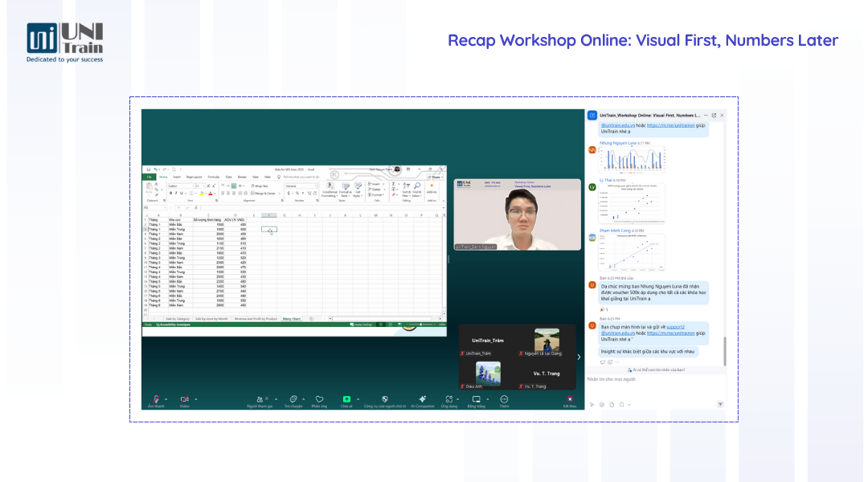Click the Paste icon in Clipboard group

click(149, 186)
